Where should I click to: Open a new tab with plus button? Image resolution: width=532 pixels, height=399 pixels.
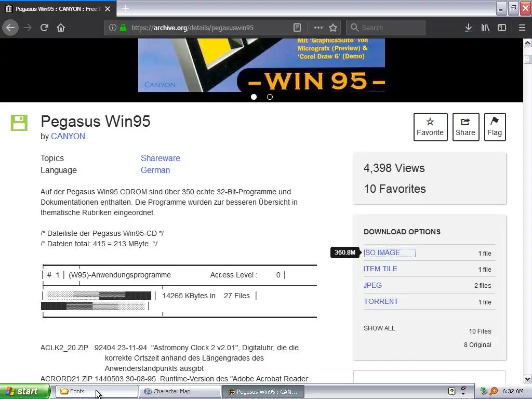coord(125,8)
